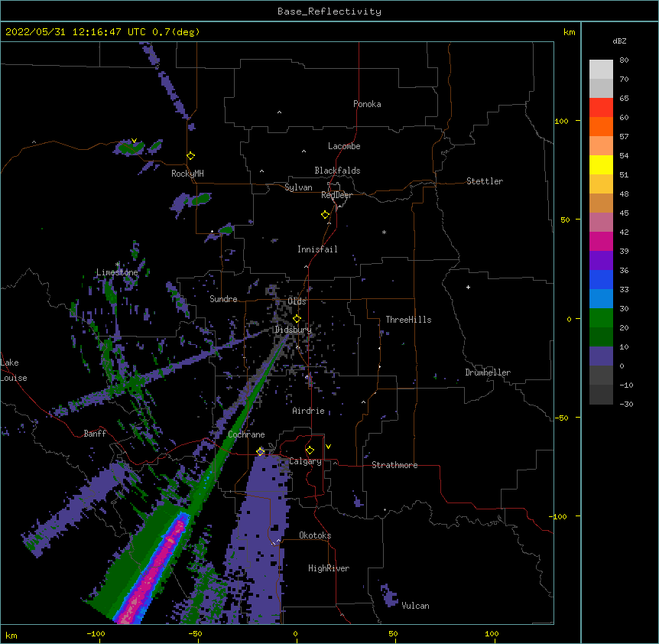Click the Lacombe city label

344,146
